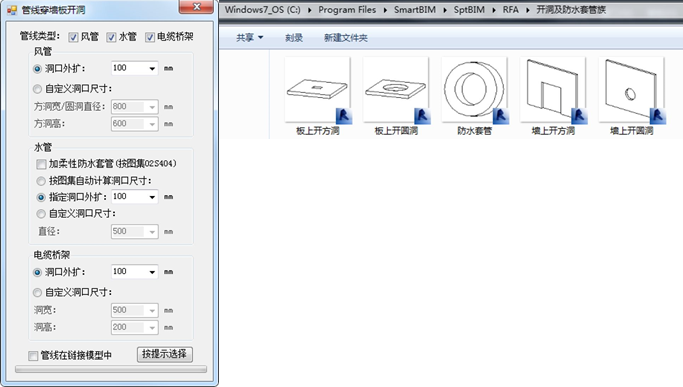Uncheck the 风管 pipe type checkbox
The width and height of the screenshot is (683, 387).
pyautogui.click(x=73, y=37)
